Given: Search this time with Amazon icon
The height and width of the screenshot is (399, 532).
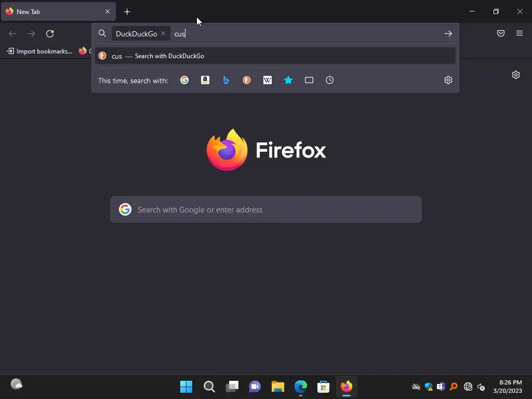Looking at the screenshot, I should point(205,80).
